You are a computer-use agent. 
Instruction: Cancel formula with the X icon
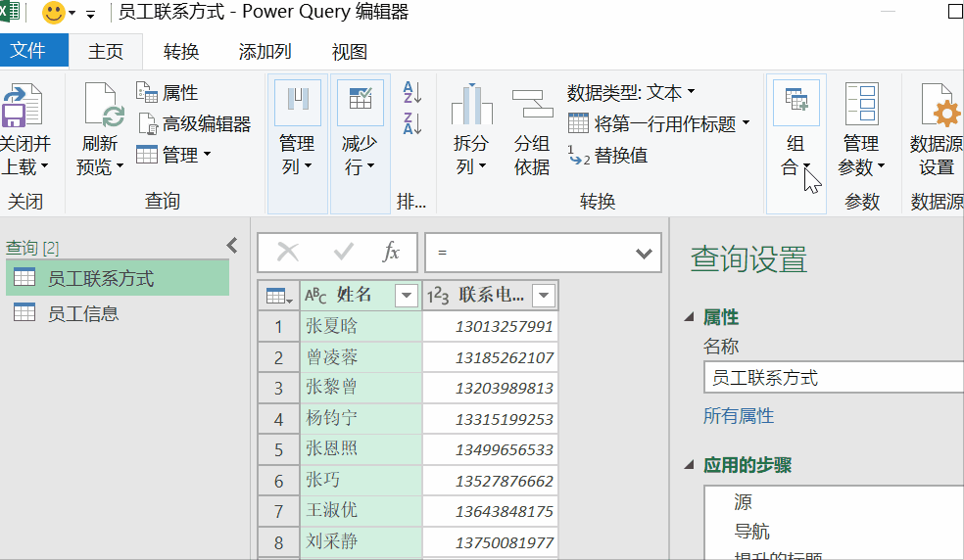tap(288, 252)
